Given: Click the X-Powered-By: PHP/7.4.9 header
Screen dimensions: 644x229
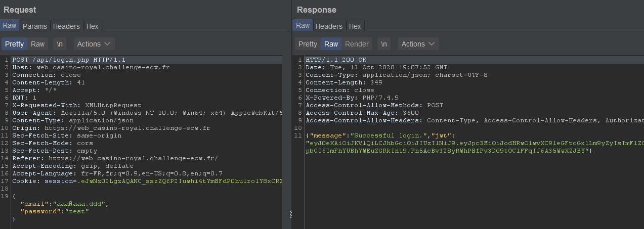Looking at the screenshot, I should pyautogui.click(x=352, y=98).
